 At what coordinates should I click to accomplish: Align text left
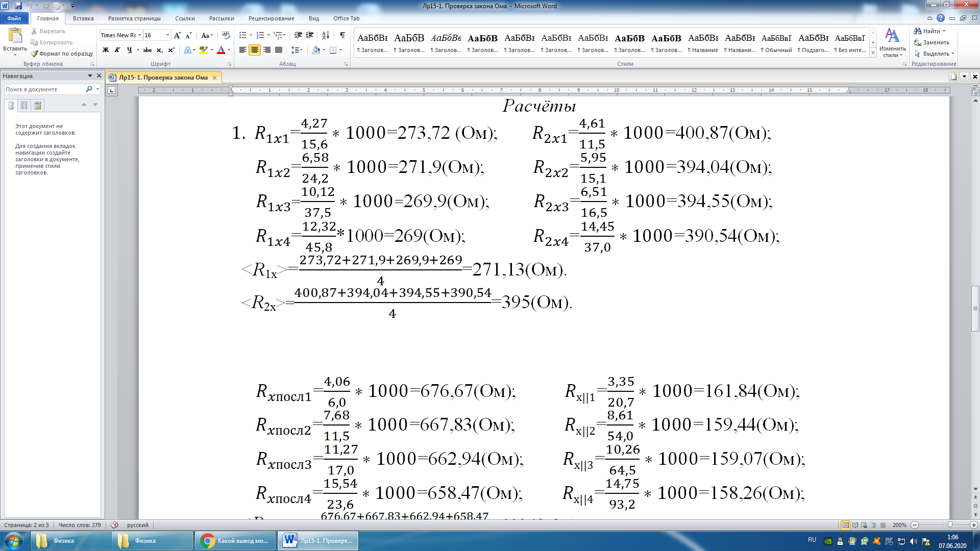click(242, 50)
